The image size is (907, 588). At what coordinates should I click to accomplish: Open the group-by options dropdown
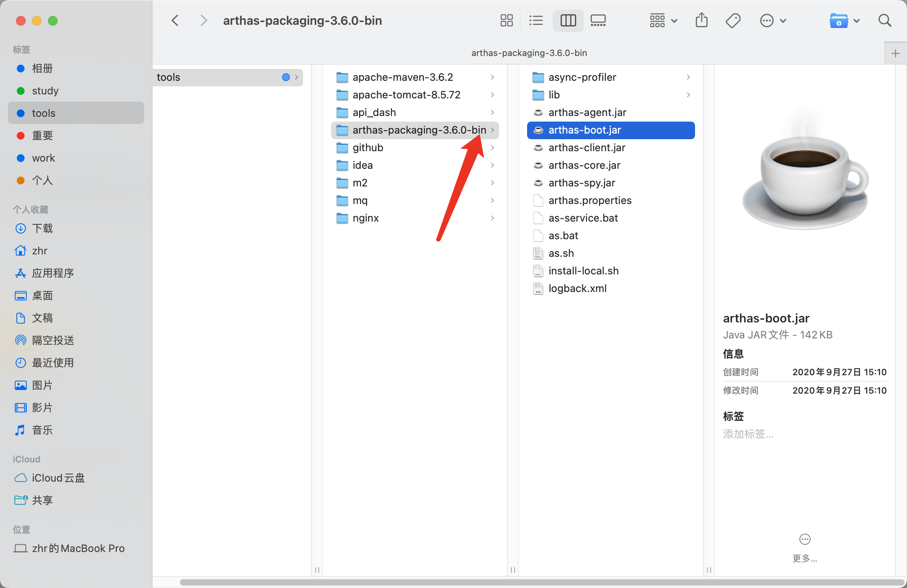coord(663,20)
